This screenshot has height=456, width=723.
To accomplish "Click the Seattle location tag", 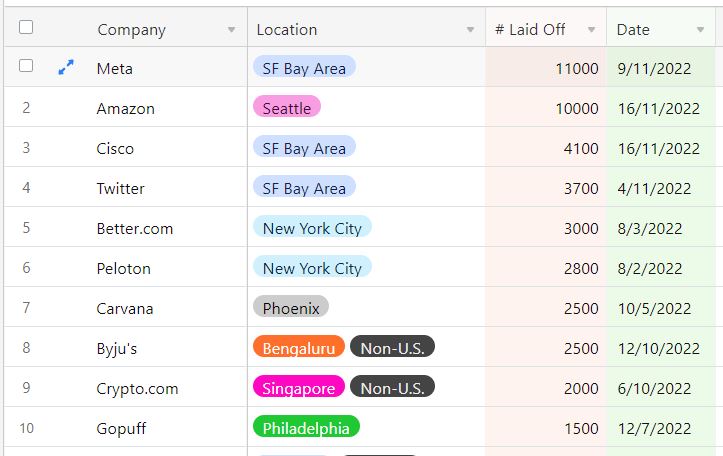I will 287,107.
